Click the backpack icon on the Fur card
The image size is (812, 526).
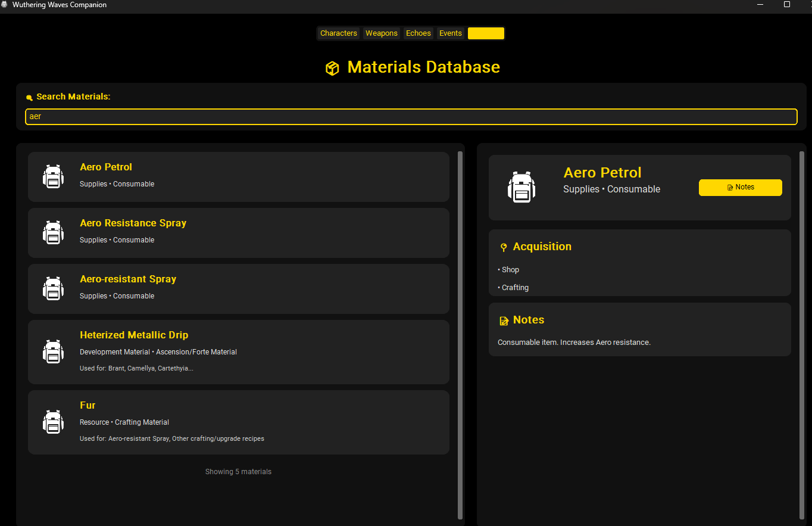[x=53, y=422]
